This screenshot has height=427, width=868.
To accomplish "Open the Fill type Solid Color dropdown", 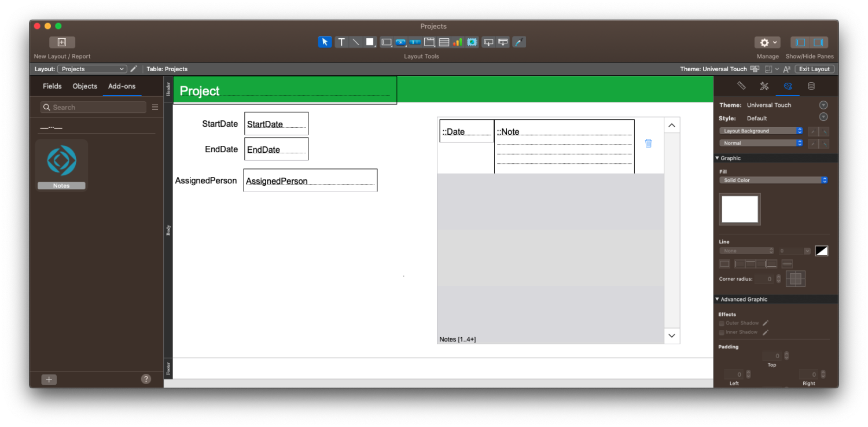I will (774, 180).
